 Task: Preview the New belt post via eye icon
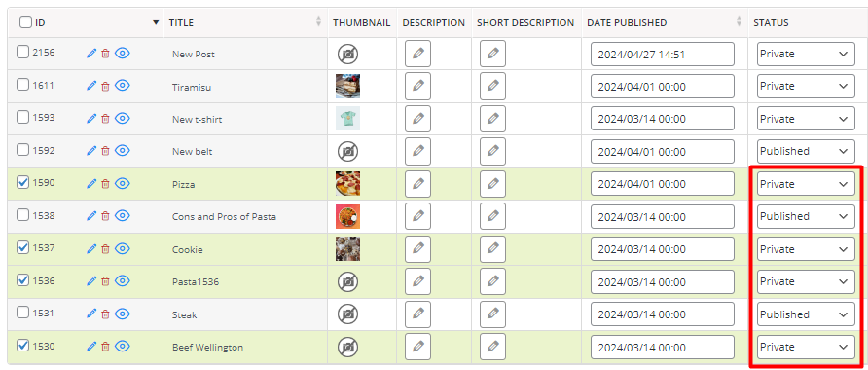tap(123, 150)
